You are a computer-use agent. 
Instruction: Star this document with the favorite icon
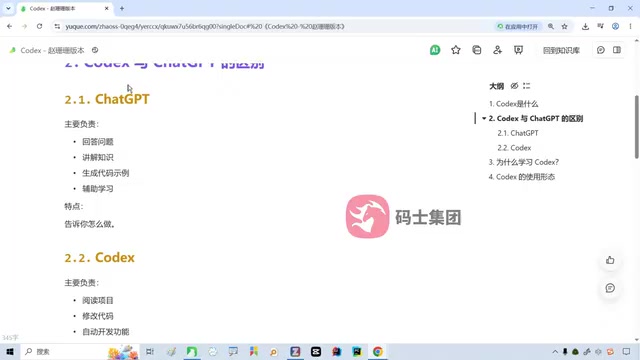[x=456, y=50]
